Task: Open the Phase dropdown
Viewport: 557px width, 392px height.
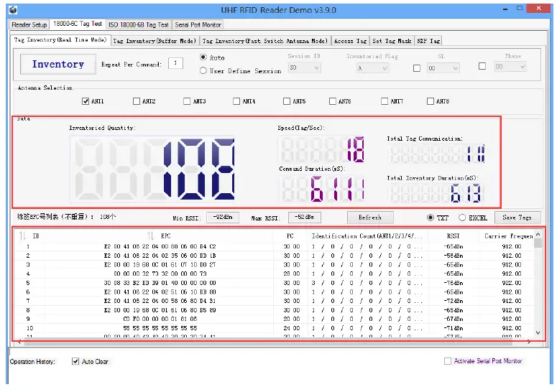Action: (510, 66)
